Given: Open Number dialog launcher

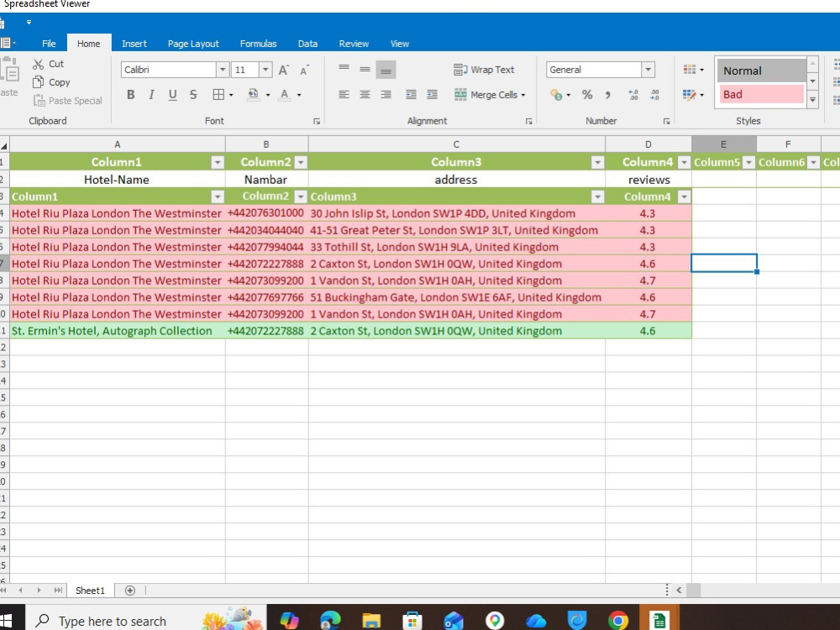Looking at the screenshot, I should pos(666,122).
